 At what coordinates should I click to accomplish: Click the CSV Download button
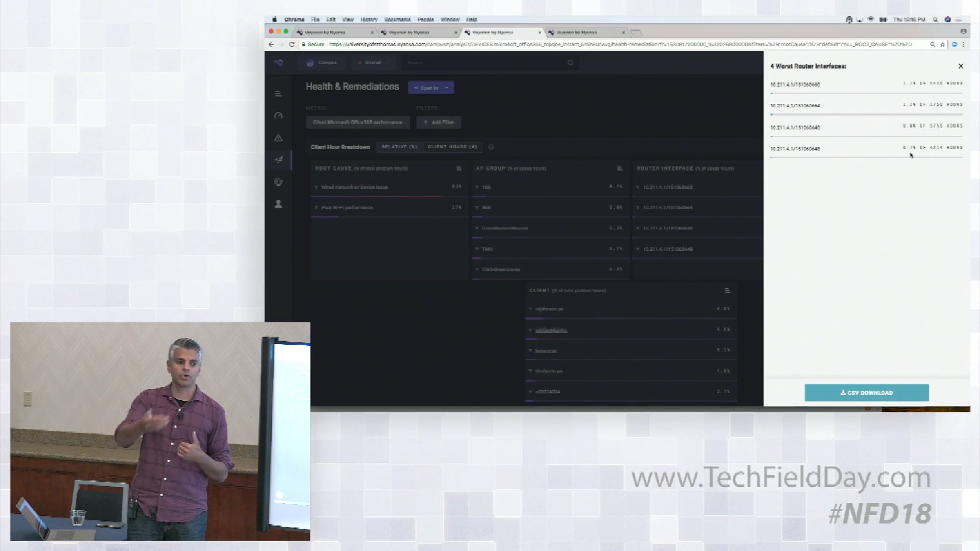[866, 393]
